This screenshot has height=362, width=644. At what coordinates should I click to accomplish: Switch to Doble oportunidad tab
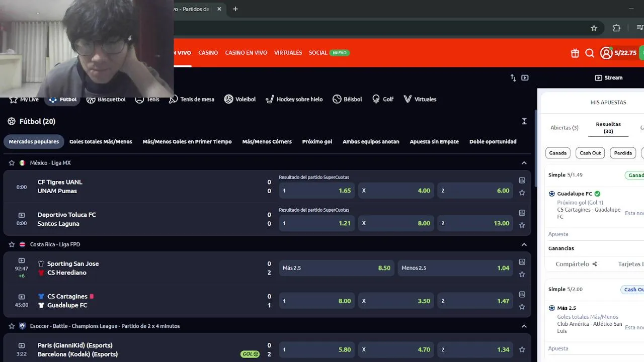tap(493, 142)
